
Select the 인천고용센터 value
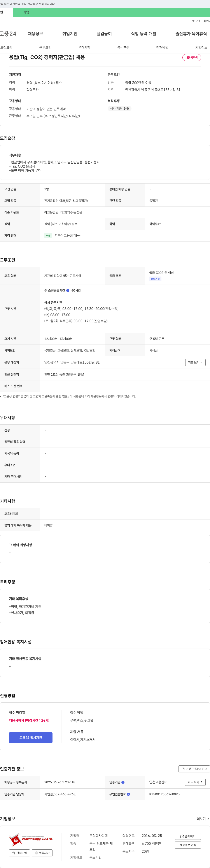point(158,782)
